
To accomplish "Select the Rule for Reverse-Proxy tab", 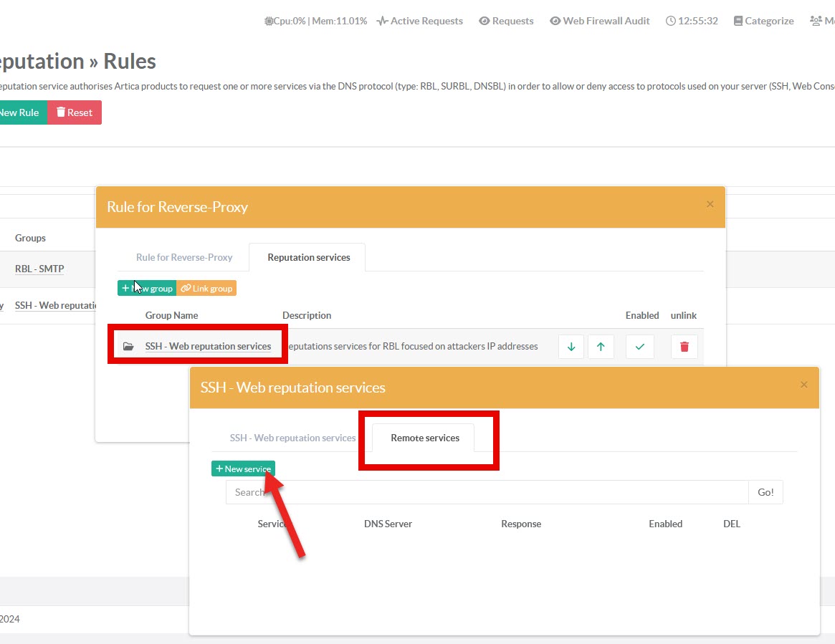I will [x=184, y=257].
